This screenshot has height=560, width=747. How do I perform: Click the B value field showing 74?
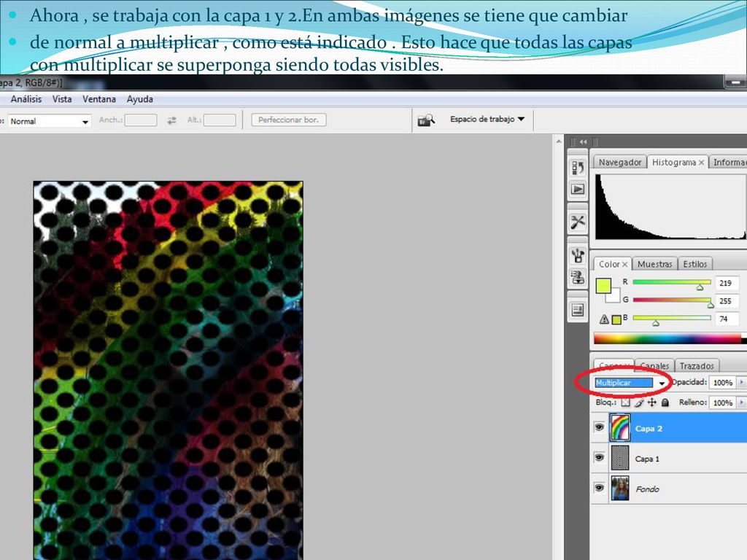click(726, 319)
